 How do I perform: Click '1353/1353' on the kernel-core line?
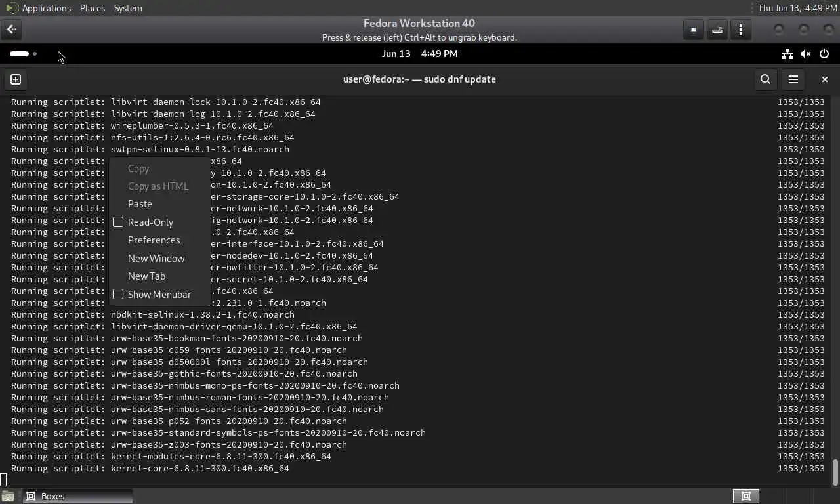pyautogui.click(x=801, y=469)
